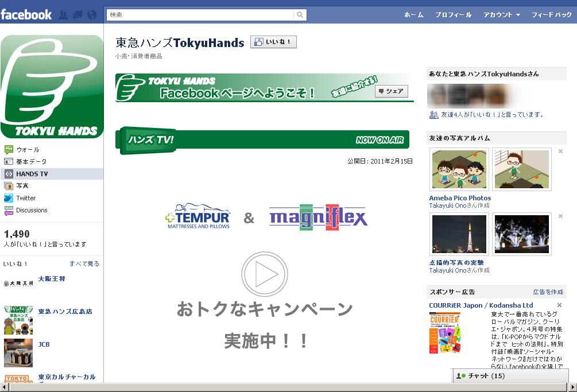The image size is (577, 392).
Task: Click the Facebookページへようこそ banner
Action: point(264,87)
